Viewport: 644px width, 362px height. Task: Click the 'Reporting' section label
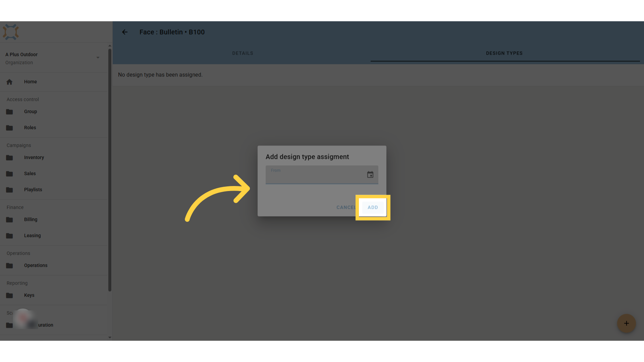point(17,283)
